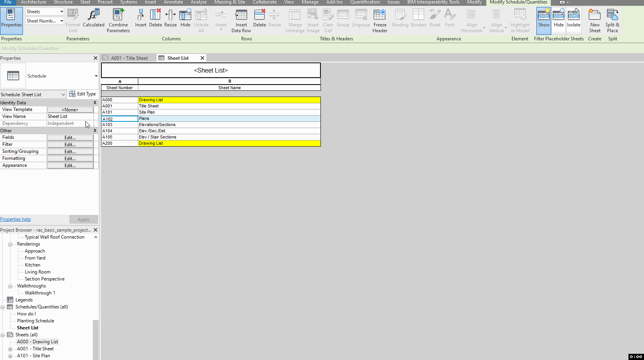644x360 pixels.
Task: Open the Properties ribbon button
Action: [11, 21]
